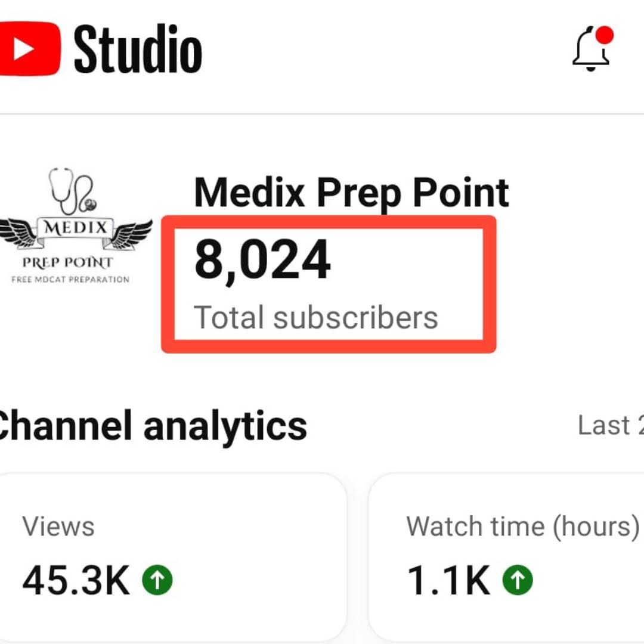The width and height of the screenshot is (644, 644).
Task: Click the Studio wordmark
Action: [138, 49]
